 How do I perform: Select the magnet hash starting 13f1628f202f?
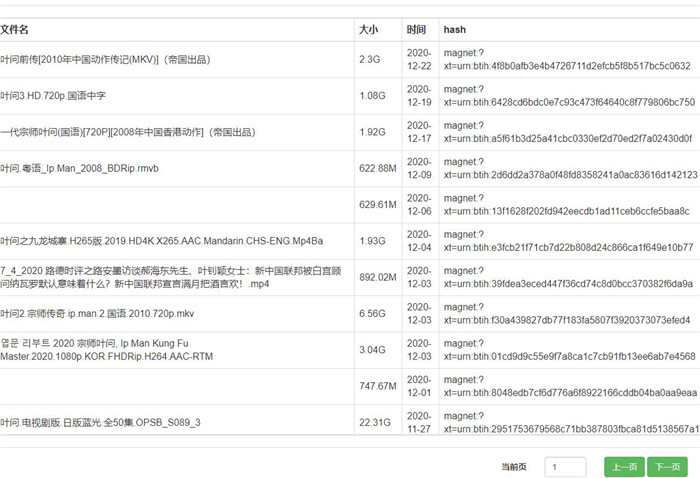[567, 205]
